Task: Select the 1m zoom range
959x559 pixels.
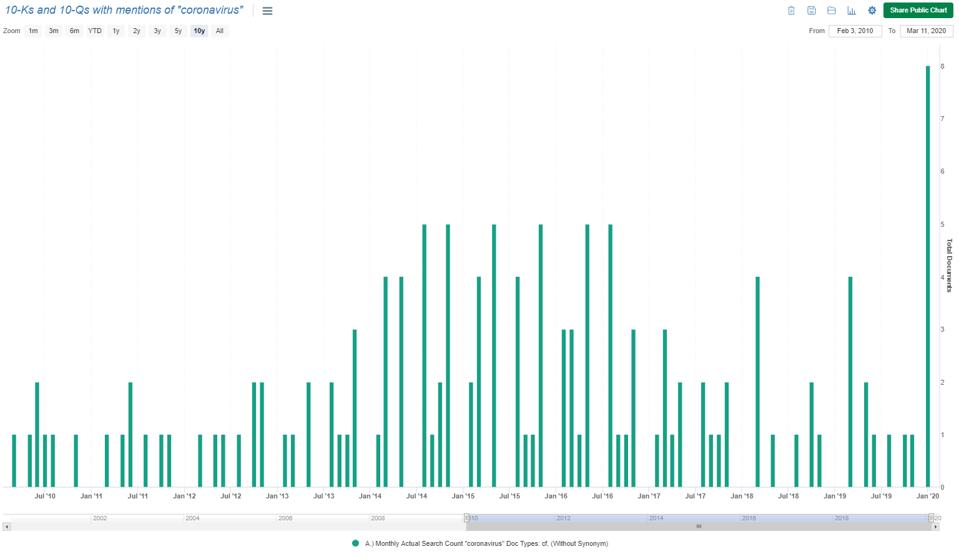Action: point(33,31)
